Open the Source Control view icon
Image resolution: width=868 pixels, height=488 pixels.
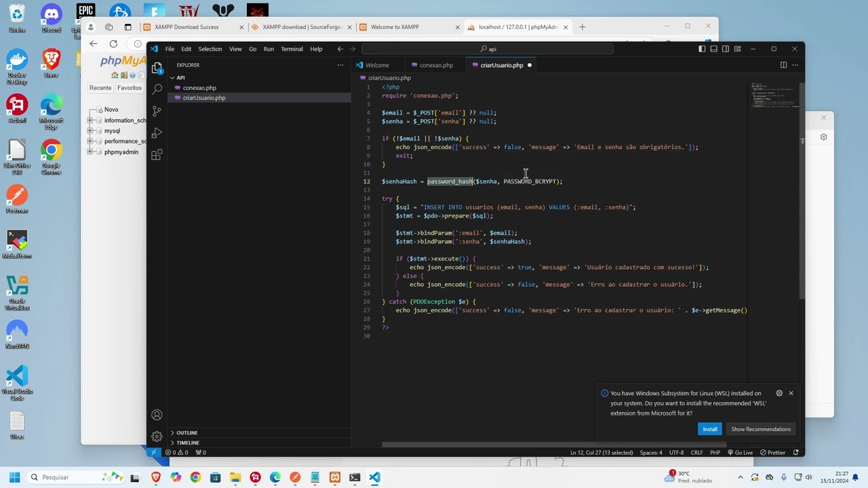157,110
